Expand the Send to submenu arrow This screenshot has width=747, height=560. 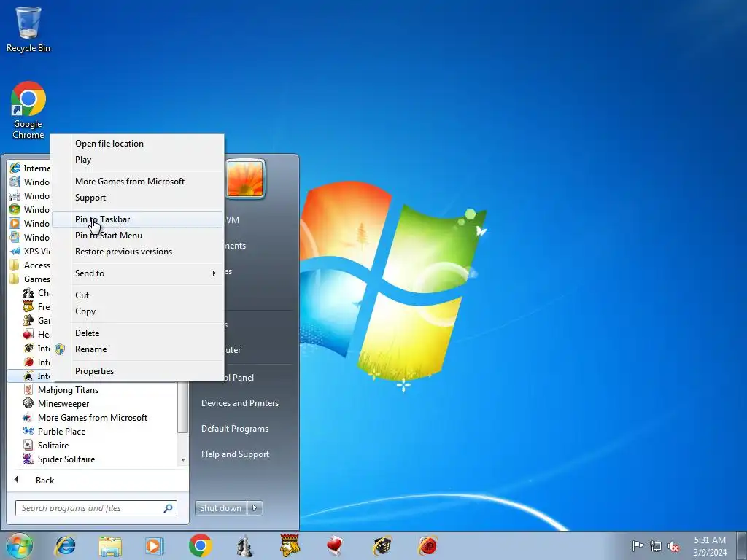click(214, 273)
